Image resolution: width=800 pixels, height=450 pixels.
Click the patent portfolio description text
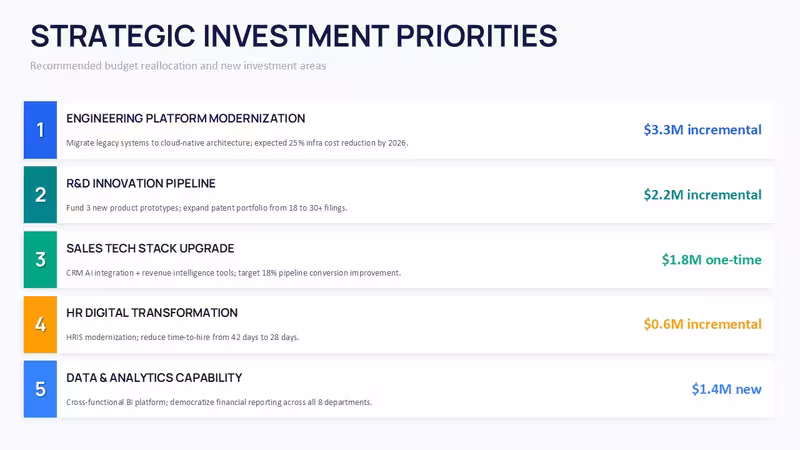point(207,208)
